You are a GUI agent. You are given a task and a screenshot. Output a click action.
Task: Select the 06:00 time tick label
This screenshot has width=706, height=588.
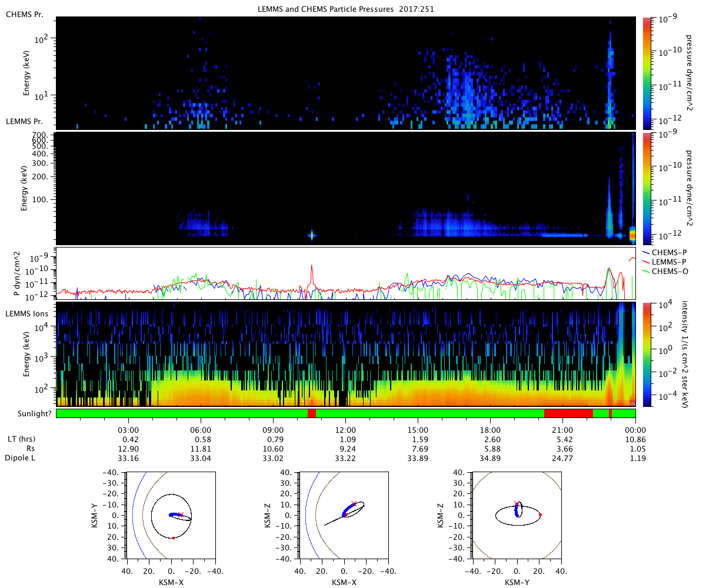click(201, 430)
